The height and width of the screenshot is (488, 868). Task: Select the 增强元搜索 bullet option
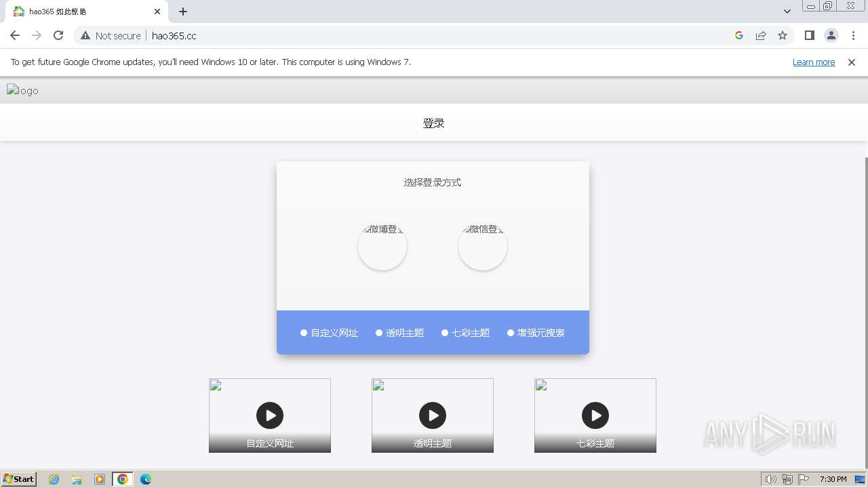click(536, 333)
